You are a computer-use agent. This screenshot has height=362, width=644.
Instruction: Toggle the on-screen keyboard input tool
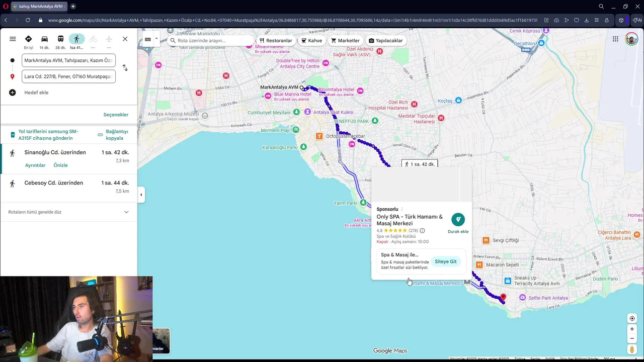(148, 39)
